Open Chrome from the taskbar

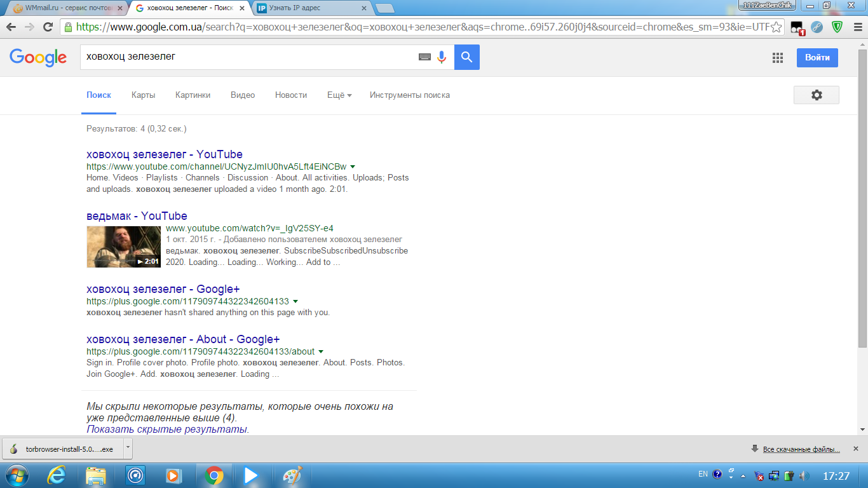click(x=214, y=475)
